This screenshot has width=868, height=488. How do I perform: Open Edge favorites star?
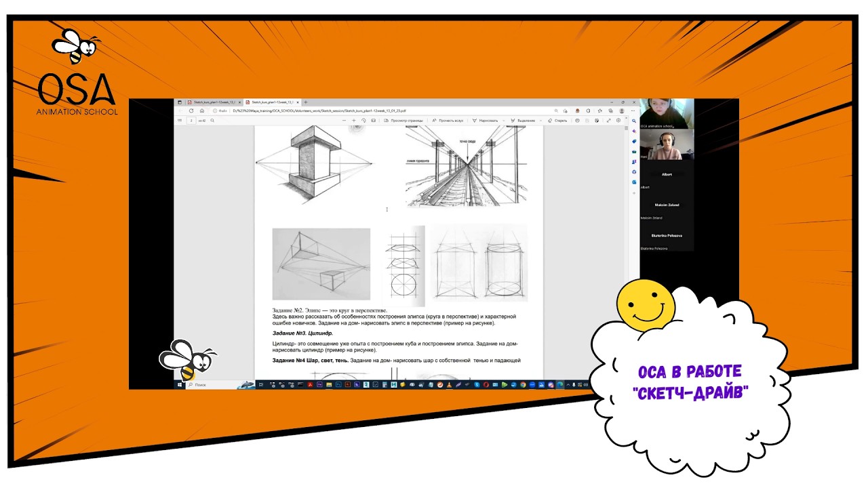(600, 110)
